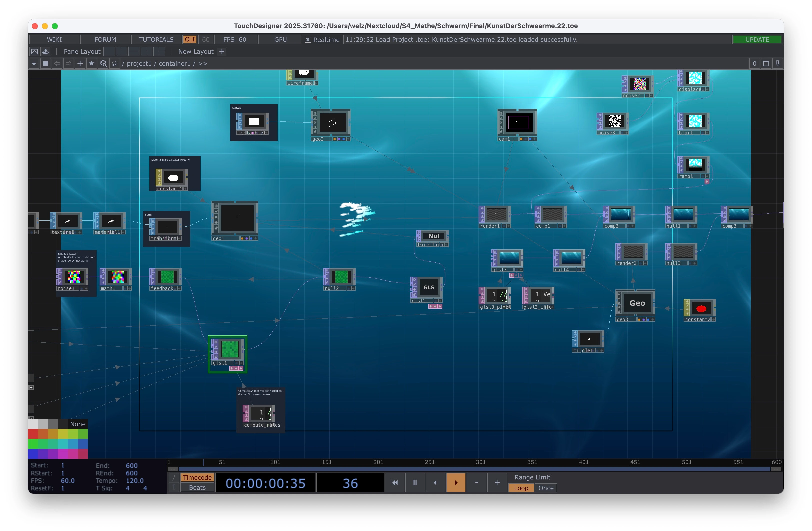Add a new layout with plus button
Image resolution: width=812 pixels, height=531 pixels.
[222, 52]
